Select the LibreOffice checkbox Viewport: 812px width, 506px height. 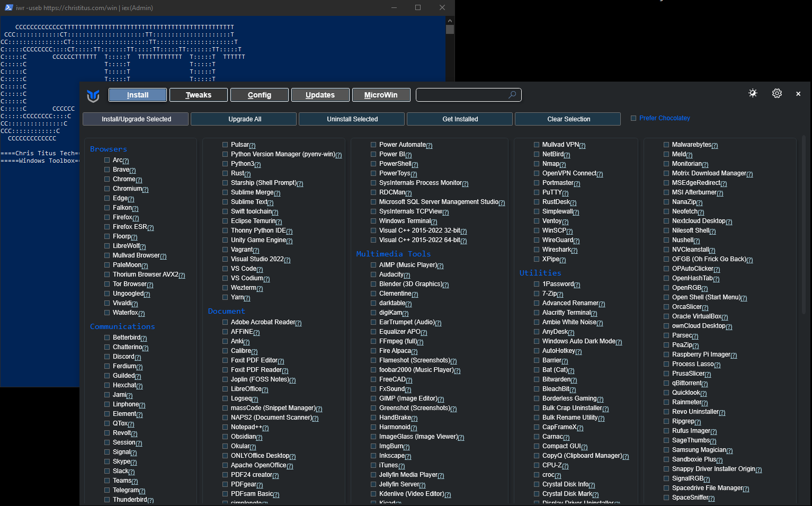point(225,389)
